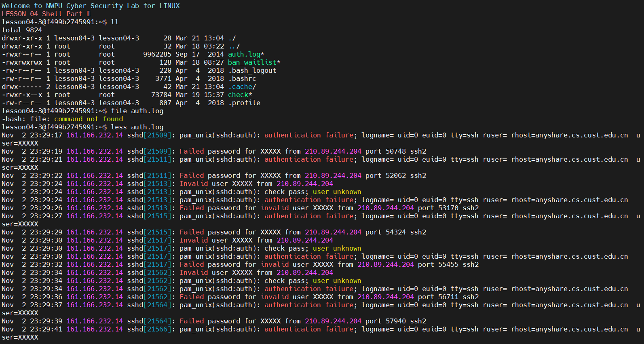Viewport: 644px width, 344px height.
Task: Select the '.profile' filename
Action: pos(244,103)
